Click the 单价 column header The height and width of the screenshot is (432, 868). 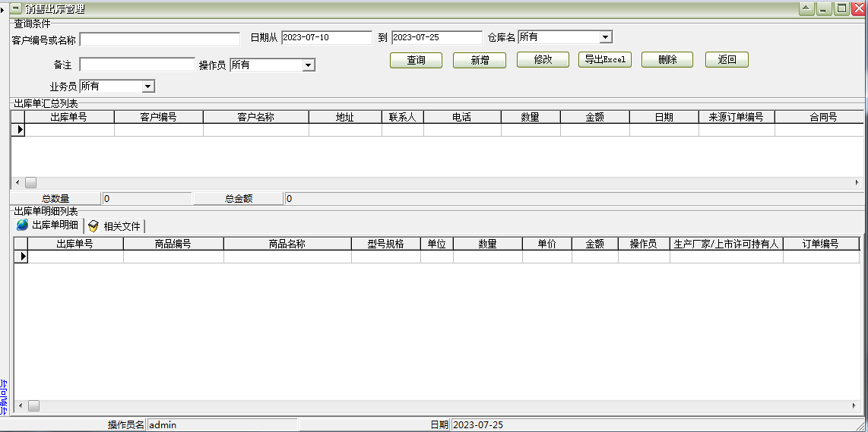(547, 244)
